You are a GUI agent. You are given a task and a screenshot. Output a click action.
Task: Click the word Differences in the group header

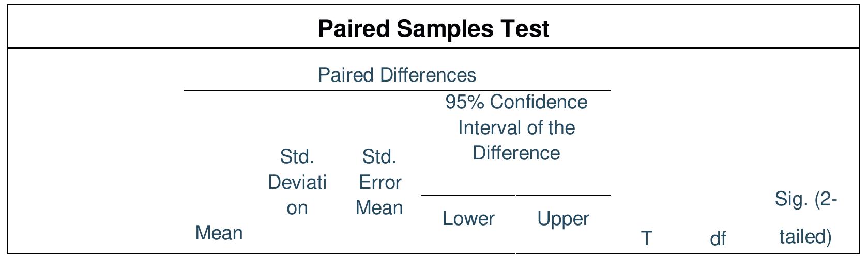pyautogui.click(x=428, y=75)
